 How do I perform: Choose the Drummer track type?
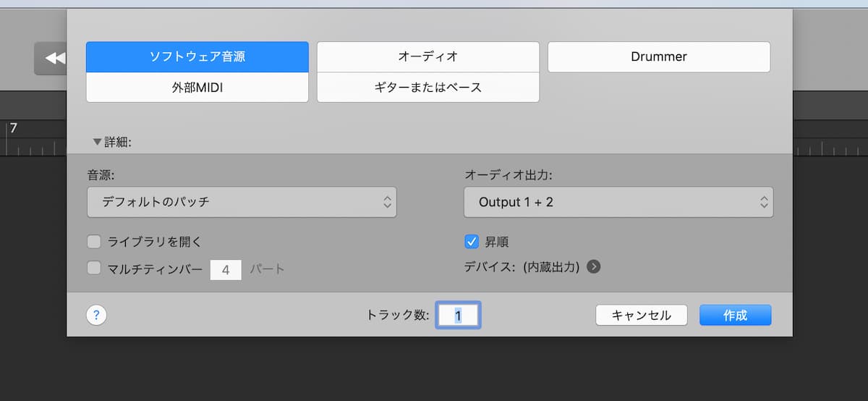[x=658, y=56]
